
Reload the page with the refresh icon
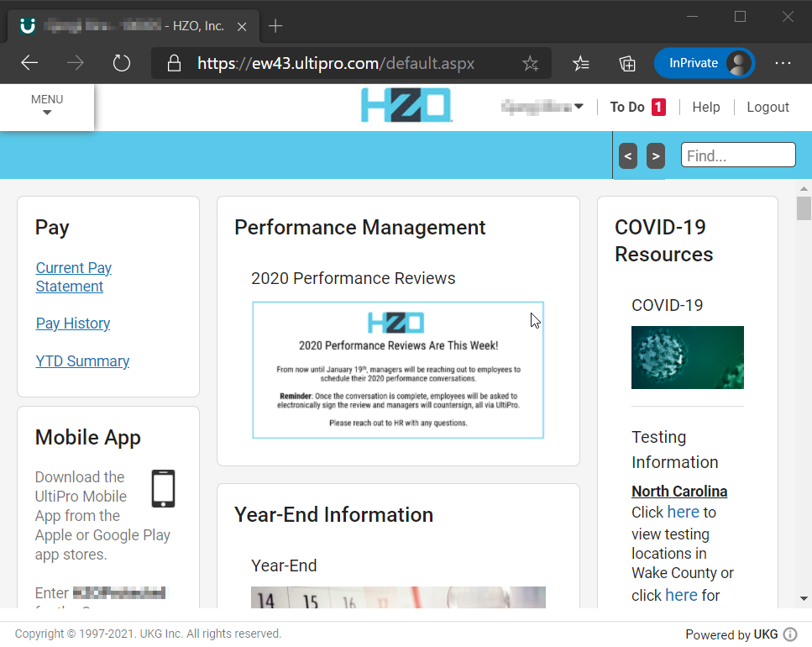point(122,63)
